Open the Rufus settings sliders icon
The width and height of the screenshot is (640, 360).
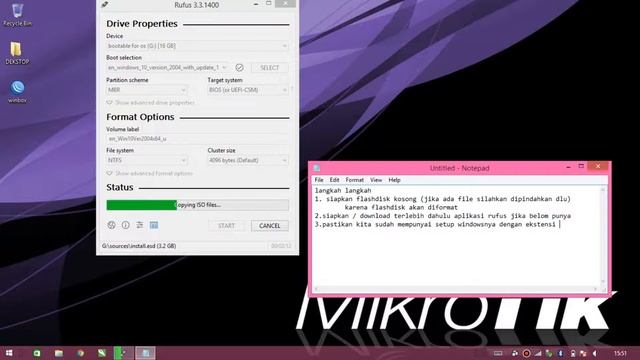[140, 225]
